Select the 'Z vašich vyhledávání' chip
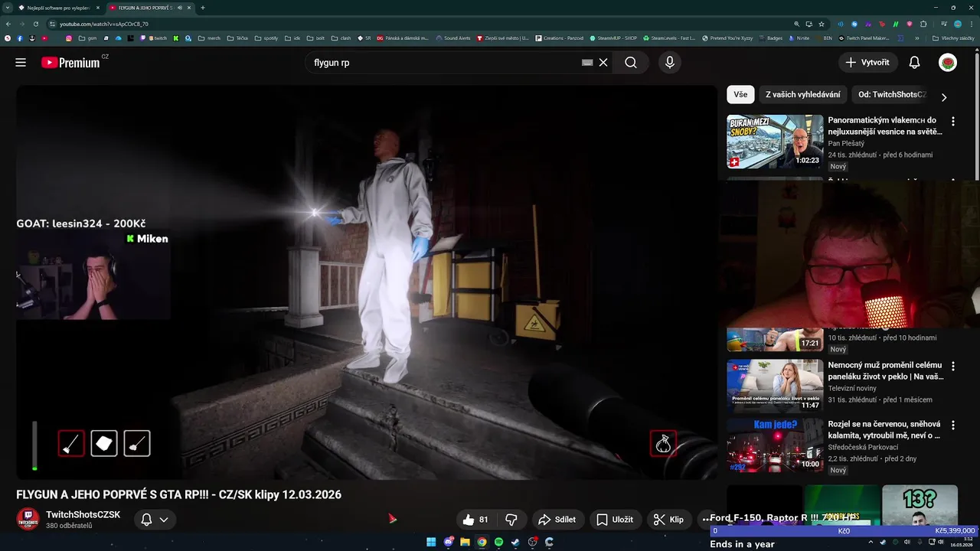This screenshot has height=551, width=980. 803,95
